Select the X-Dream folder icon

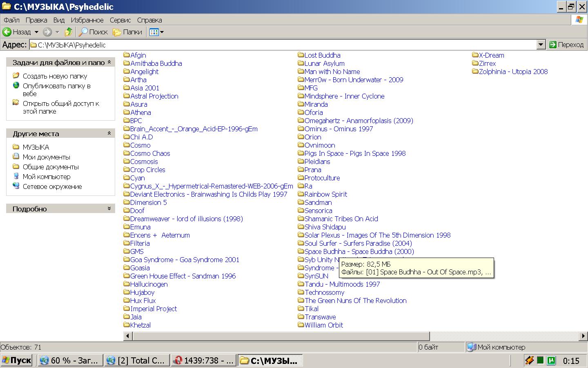pyautogui.click(x=475, y=55)
